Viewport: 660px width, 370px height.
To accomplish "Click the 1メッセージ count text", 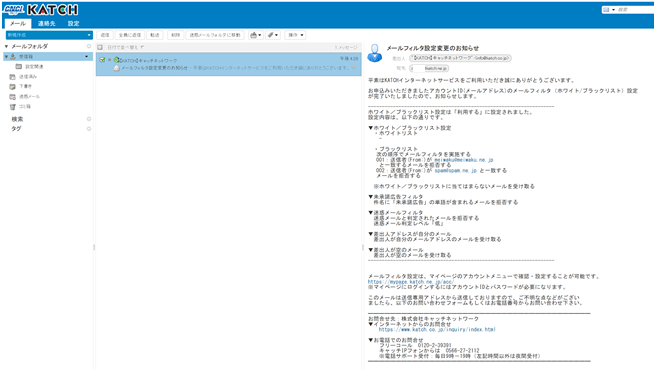I will coord(346,47).
